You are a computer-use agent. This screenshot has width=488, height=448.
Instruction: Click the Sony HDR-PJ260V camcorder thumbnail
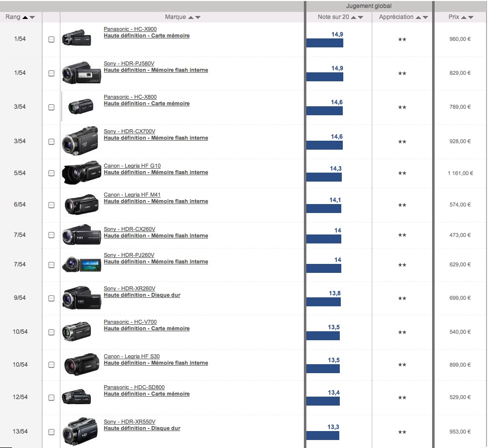81,264
